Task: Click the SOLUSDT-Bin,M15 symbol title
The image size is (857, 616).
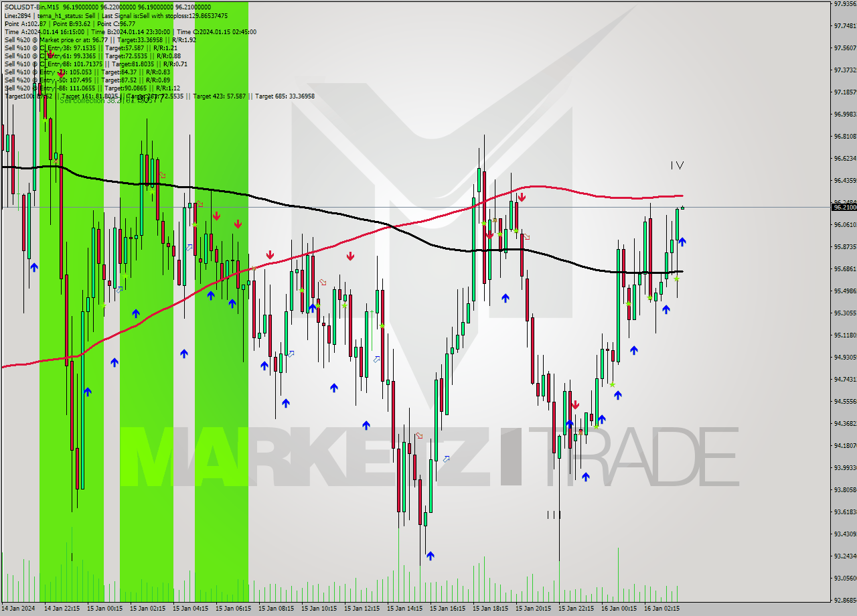Action: [x=32, y=7]
